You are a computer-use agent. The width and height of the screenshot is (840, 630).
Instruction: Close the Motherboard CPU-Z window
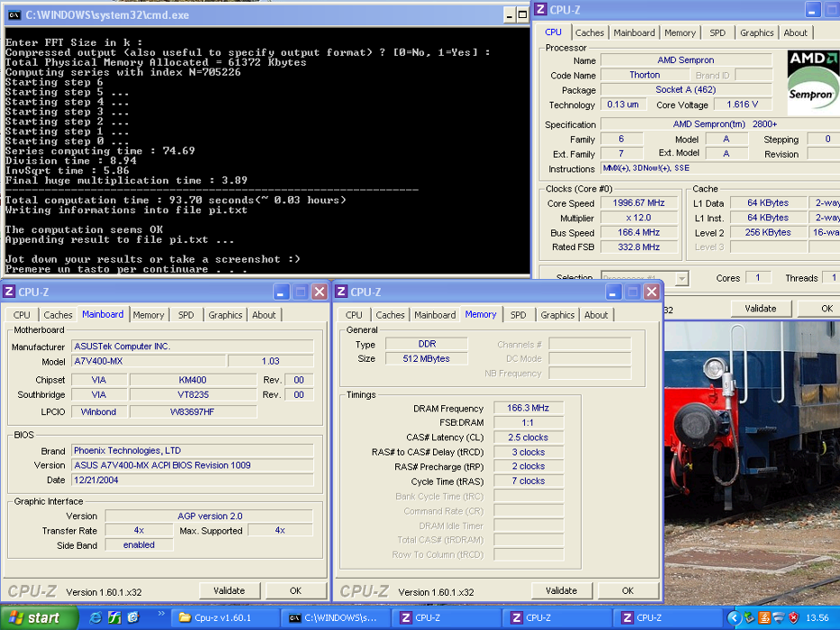[x=320, y=292]
